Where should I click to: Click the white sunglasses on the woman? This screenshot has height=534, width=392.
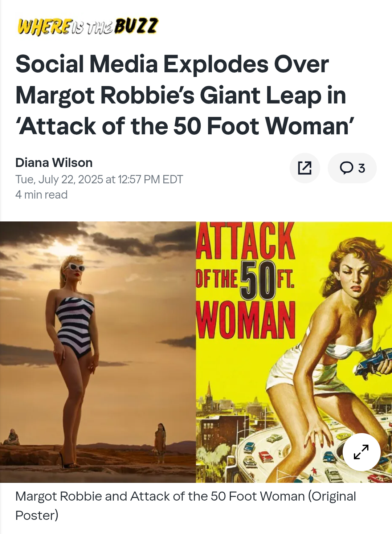tap(75, 267)
